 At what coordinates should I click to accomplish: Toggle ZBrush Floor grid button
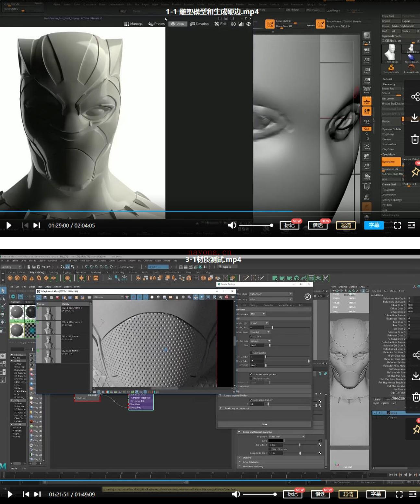pyautogui.click(x=367, y=101)
